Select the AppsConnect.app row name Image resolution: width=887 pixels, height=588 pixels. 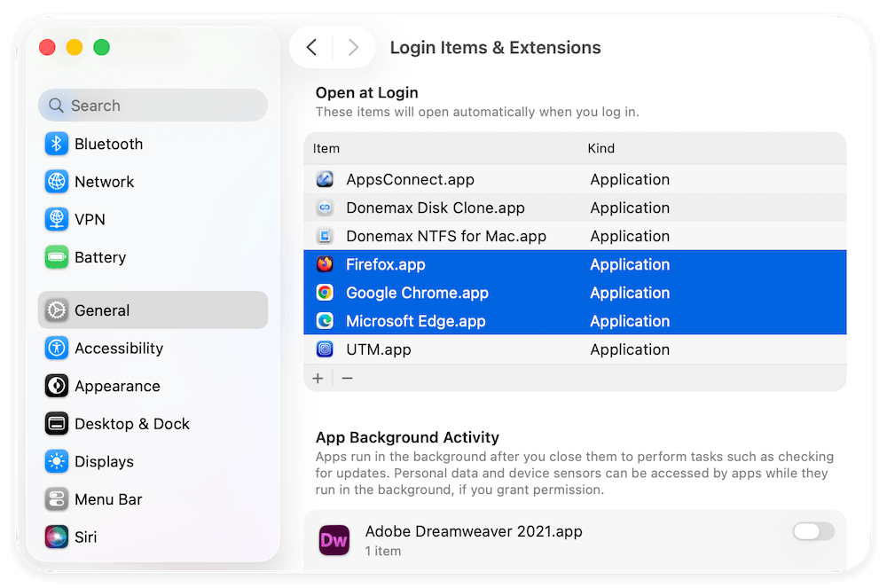(410, 180)
